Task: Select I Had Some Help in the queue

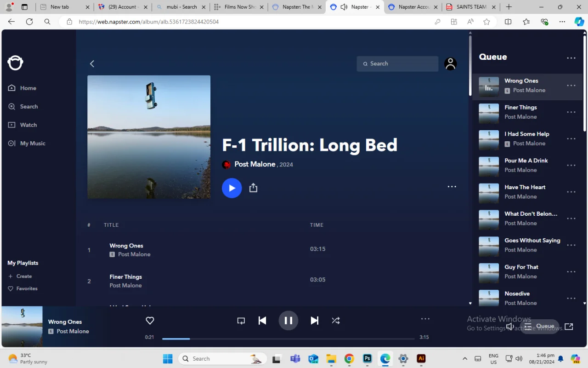Action: [x=527, y=134]
